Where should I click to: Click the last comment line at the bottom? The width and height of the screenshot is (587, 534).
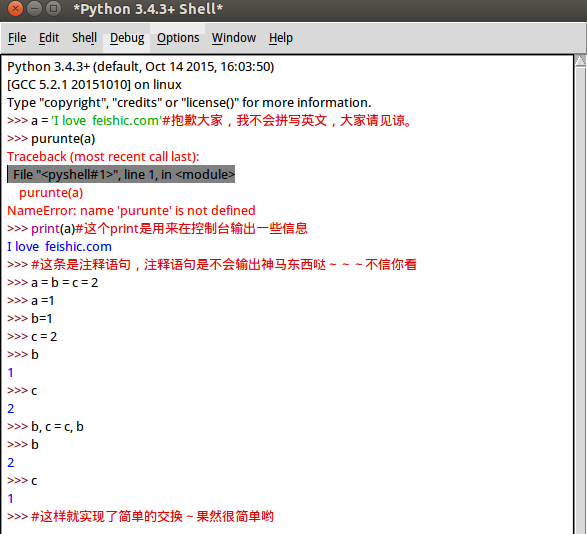[x=140, y=516]
